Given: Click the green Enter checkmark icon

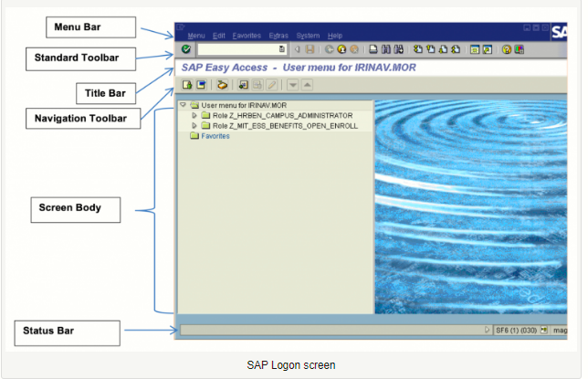Looking at the screenshot, I should tap(186, 49).
